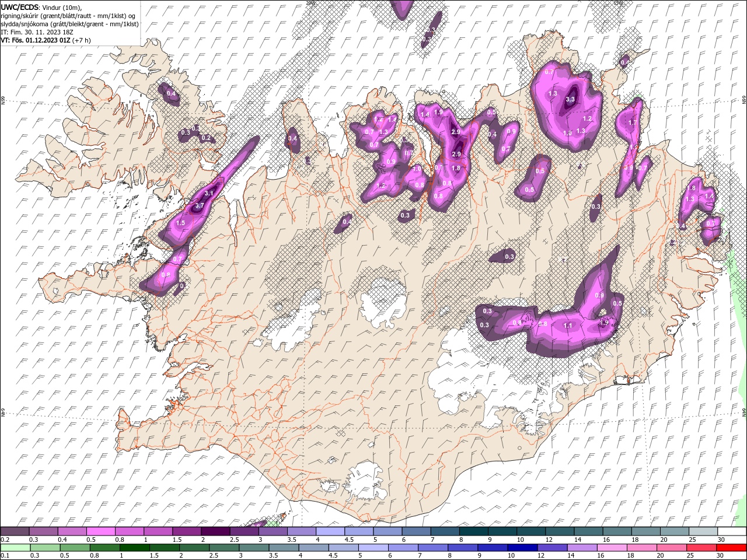Click the dusky mauve top-row swatch starting at 0.2

[x=15, y=531]
